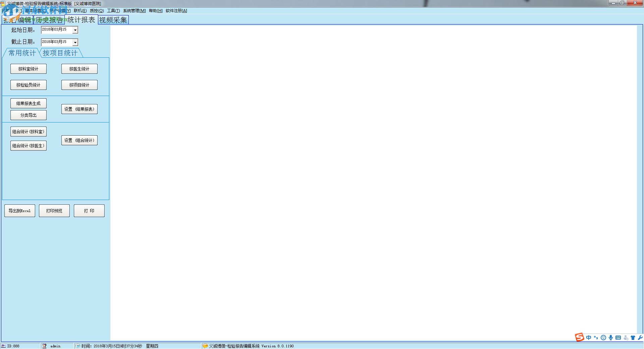The image size is (644, 349).
Task: Open the Sogou emoji smiley panel
Action: pyautogui.click(x=603, y=338)
